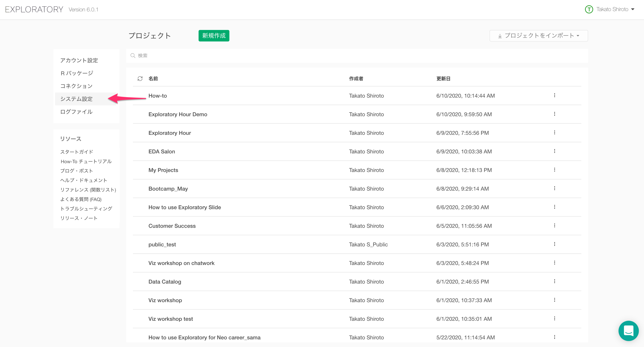Open three-dot menu for How to use Exploratory Slide
The height and width of the screenshot is (347, 644).
(x=554, y=207)
